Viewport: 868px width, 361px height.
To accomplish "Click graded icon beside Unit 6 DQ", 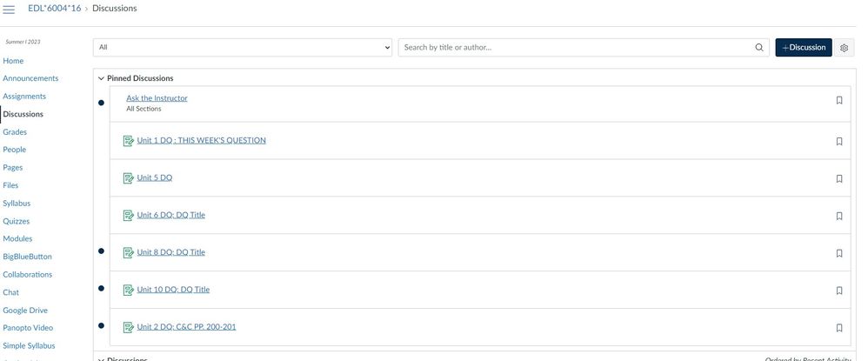I will tap(129, 216).
